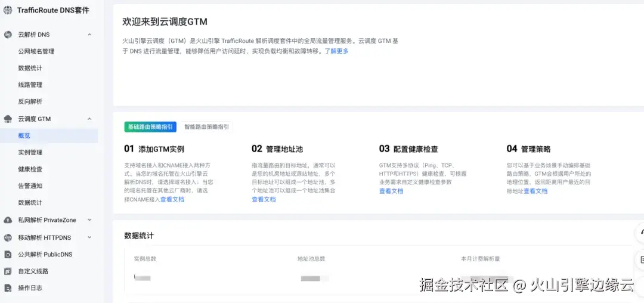The height and width of the screenshot is (303, 644).
Task: Expand the 私网解析 PrivateZone chevron
Action: point(89,220)
